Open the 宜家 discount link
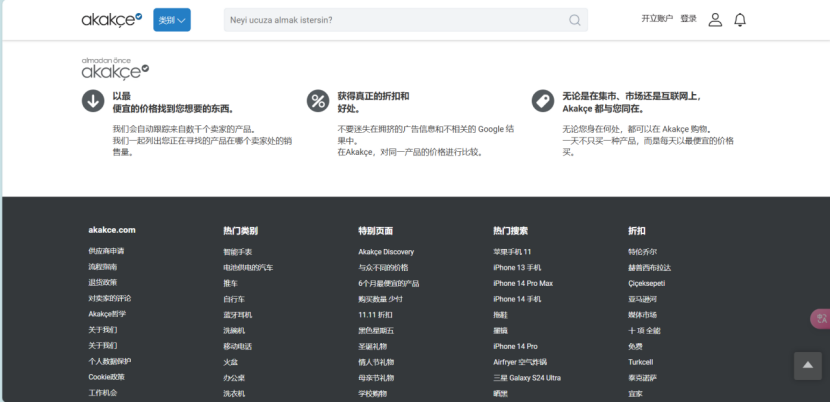 tap(635, 394)
